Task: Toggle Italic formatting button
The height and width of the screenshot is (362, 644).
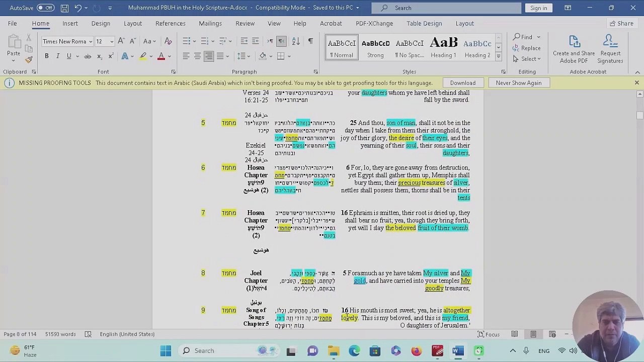Action: pyautogui.click(x=57, y=56)
